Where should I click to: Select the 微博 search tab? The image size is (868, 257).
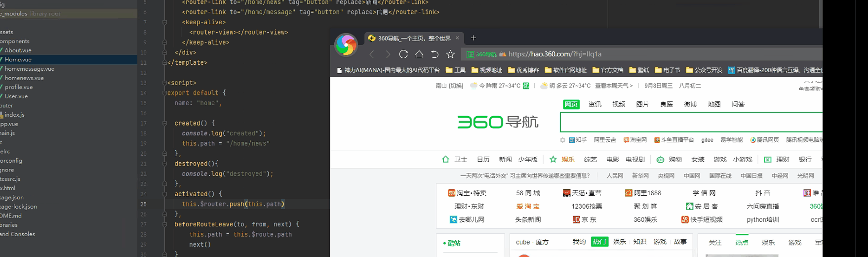coord(690,104)
